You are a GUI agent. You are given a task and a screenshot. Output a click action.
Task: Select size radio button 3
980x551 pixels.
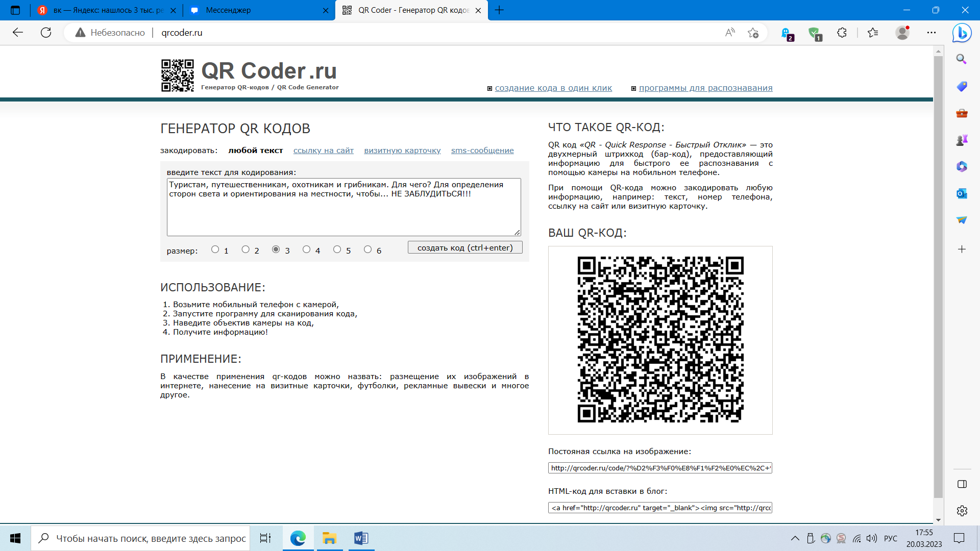coord(276,249)
